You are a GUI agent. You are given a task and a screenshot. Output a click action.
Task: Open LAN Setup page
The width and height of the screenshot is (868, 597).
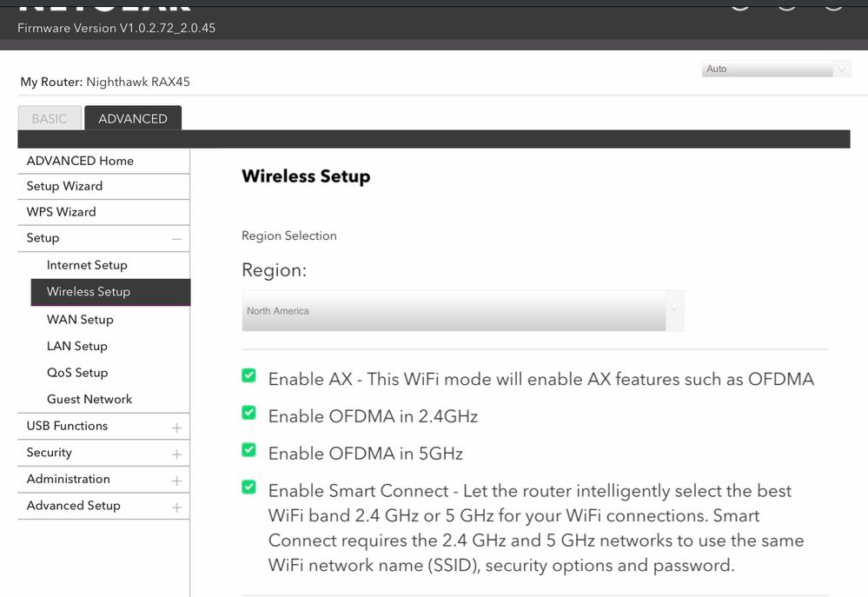click(x=77, y=346)
